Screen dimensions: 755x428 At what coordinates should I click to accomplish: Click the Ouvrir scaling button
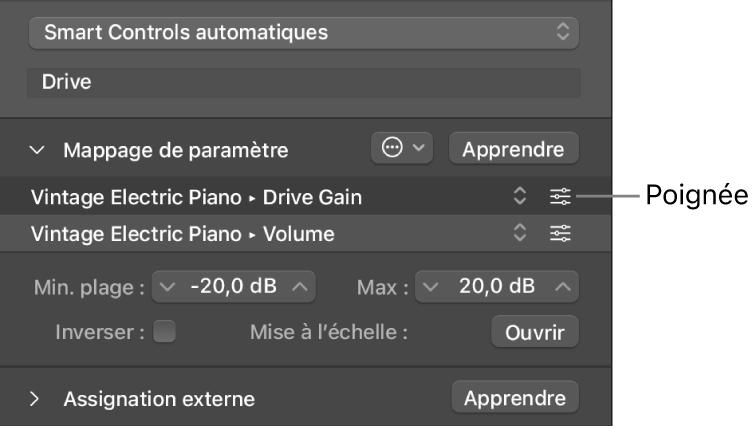point(534,332)
